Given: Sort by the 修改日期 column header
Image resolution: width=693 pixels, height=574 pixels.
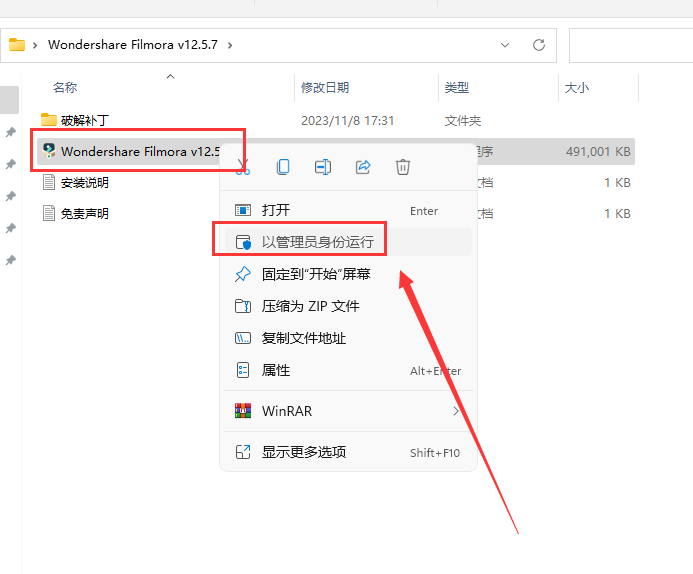Looking at the screenshot, I should [325, 87].
